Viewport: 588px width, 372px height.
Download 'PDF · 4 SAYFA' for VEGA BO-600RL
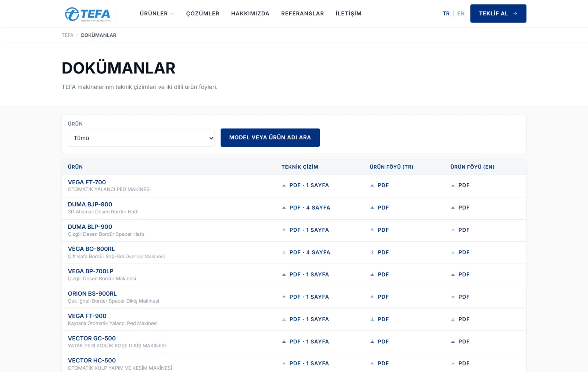click(x=306, y=252)
